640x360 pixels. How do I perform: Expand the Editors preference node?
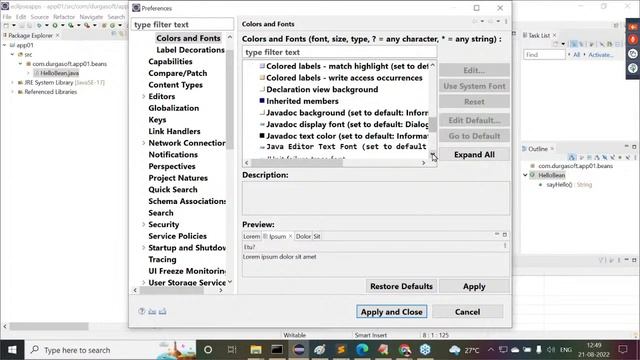[144, 96]
